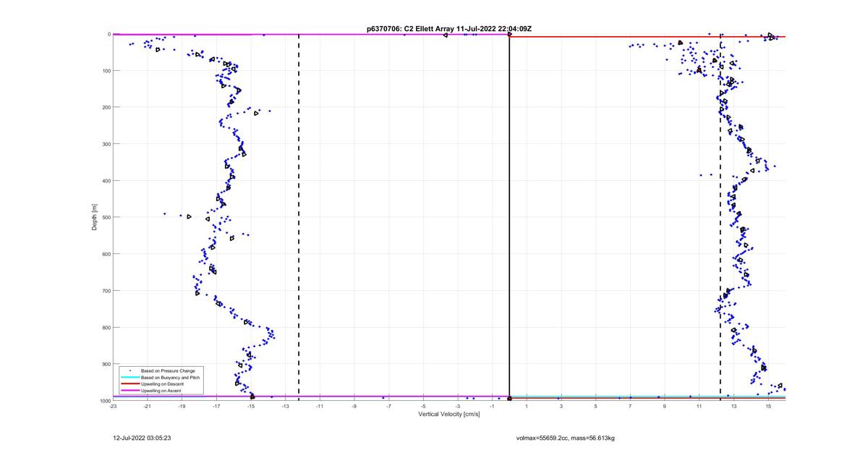This screenshot has height=450, width=868.
Task: Click the black dot symbol in the legend
Action: 130,371
